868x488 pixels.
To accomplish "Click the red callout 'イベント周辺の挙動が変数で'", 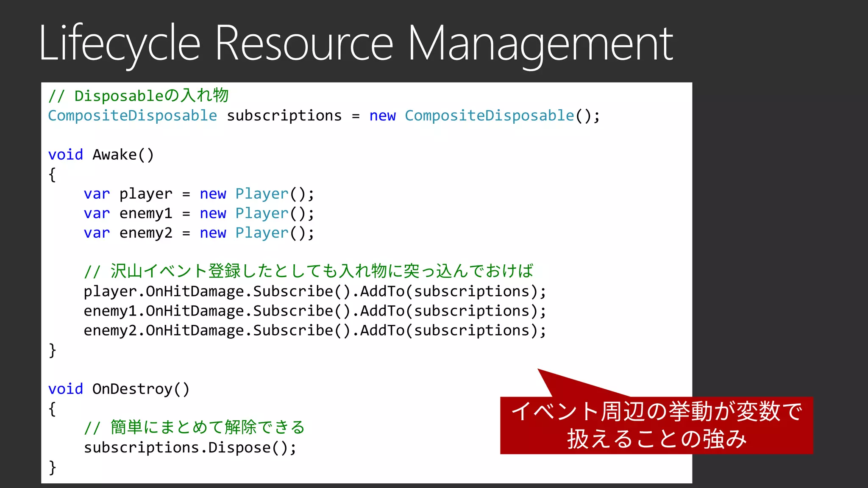I will tap(657, 425).
